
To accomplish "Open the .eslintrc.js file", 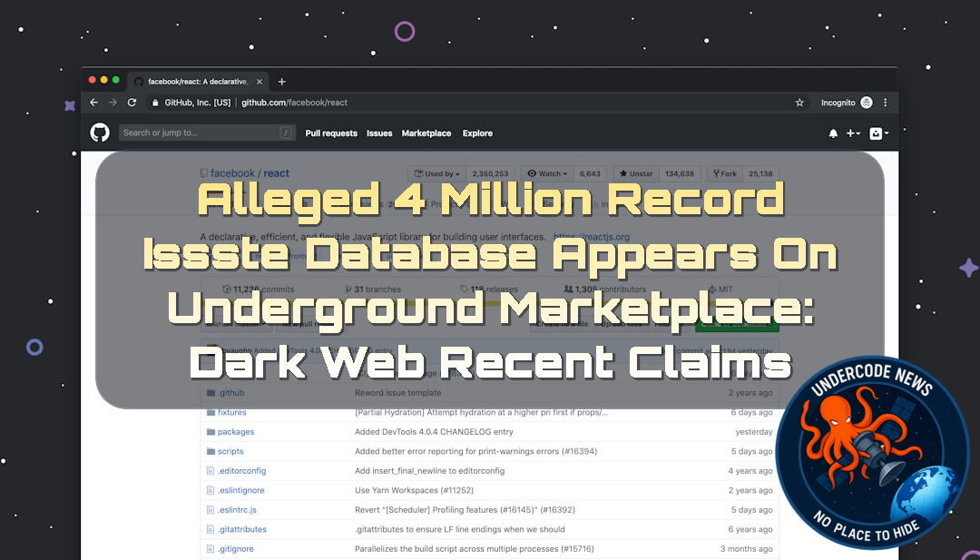I will pos(237,509).
